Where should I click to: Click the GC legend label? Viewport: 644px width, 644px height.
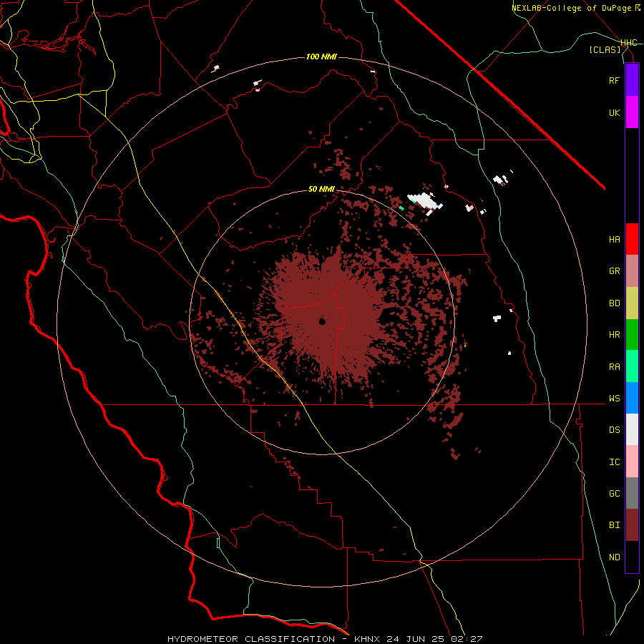[x=614, y=493]
